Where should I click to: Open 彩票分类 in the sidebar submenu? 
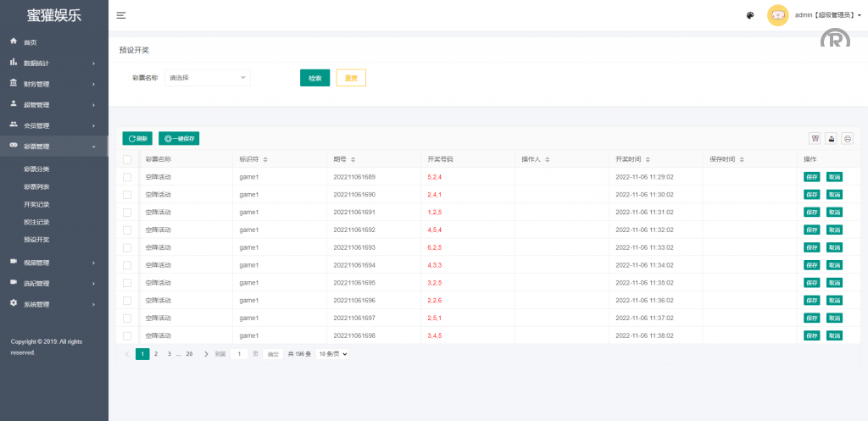36,169
